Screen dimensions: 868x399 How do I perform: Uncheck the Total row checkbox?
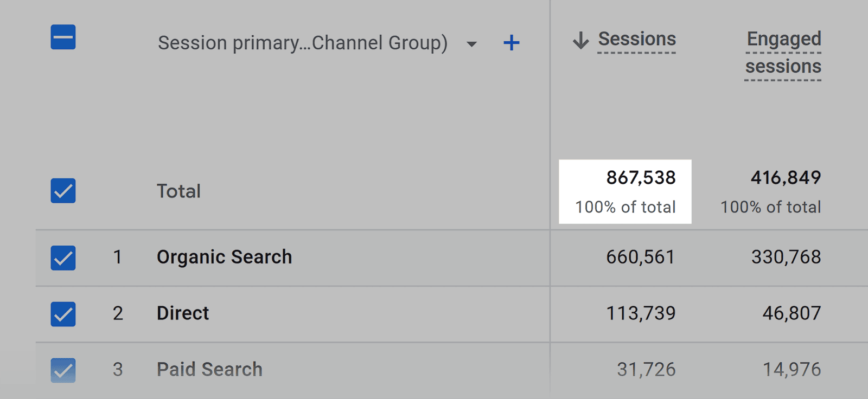[x=62, y=191]
